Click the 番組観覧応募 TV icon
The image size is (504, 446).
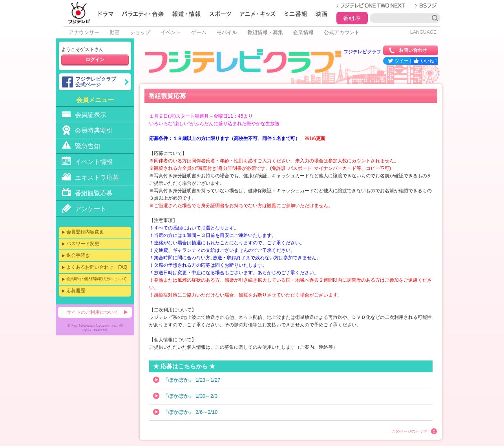pyautogui.click(x=66, y=192)
